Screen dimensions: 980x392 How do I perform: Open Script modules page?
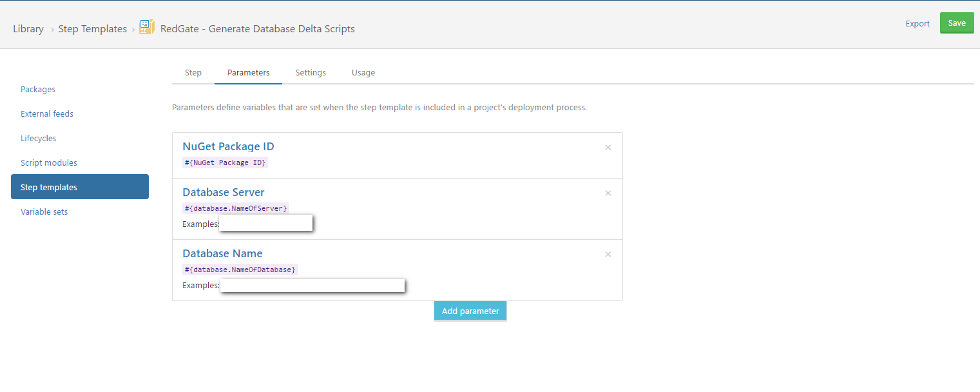click(x=49, y=163)
